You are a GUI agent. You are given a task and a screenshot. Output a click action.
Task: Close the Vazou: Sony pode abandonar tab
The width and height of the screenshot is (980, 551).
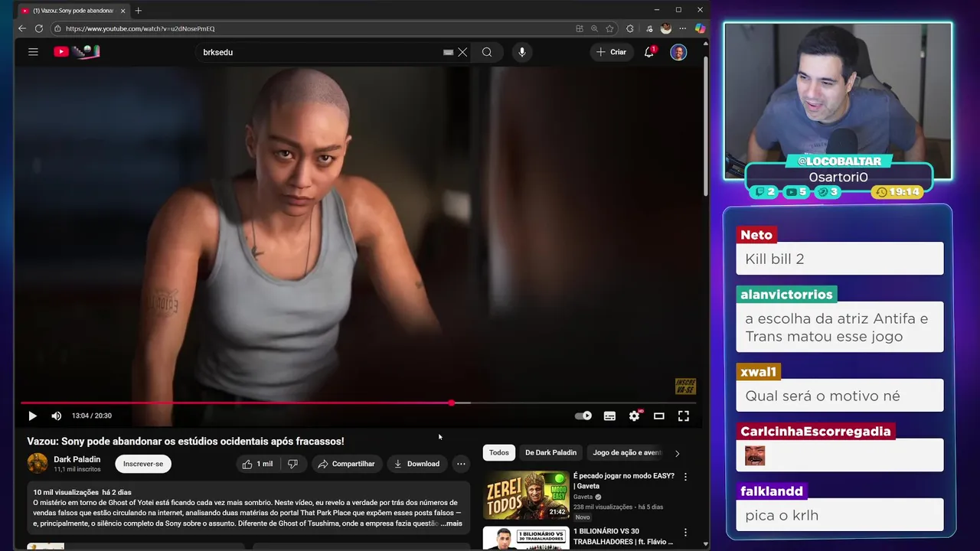click(122, 11)
